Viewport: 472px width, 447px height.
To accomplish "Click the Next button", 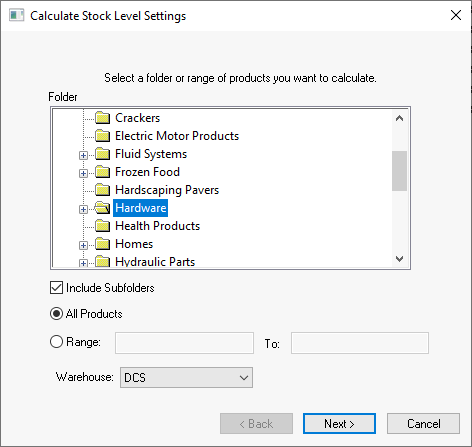I will [339, 424].
